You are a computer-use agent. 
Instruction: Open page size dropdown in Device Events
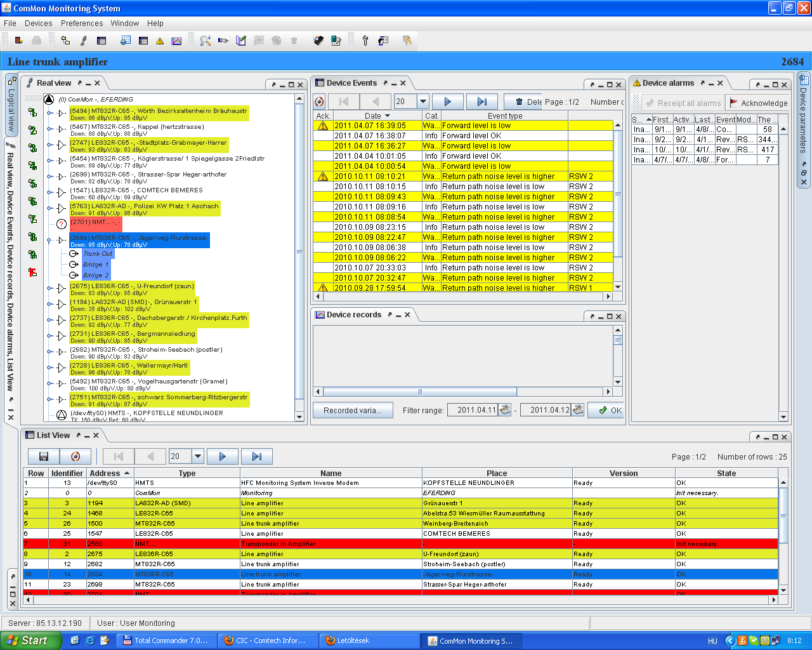423,102
